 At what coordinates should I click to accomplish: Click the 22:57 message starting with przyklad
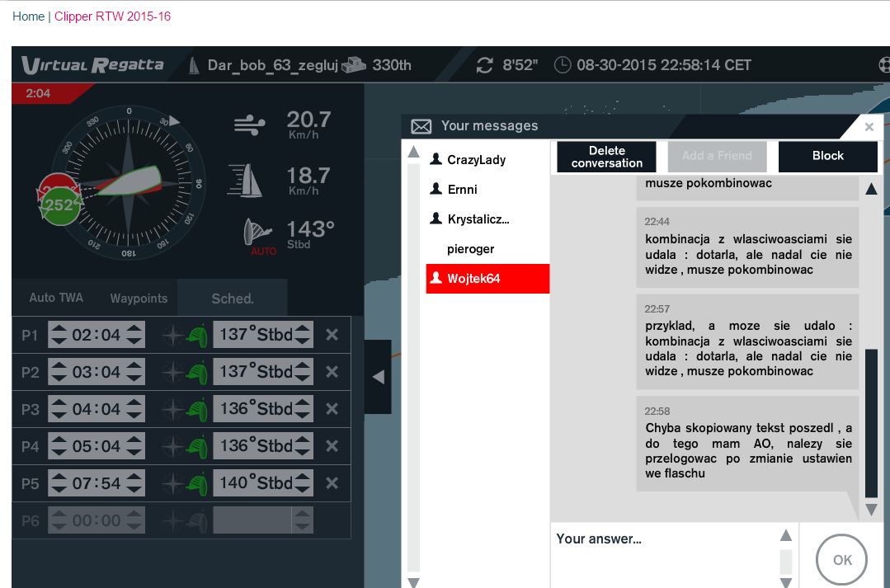[x=747, y=341]
